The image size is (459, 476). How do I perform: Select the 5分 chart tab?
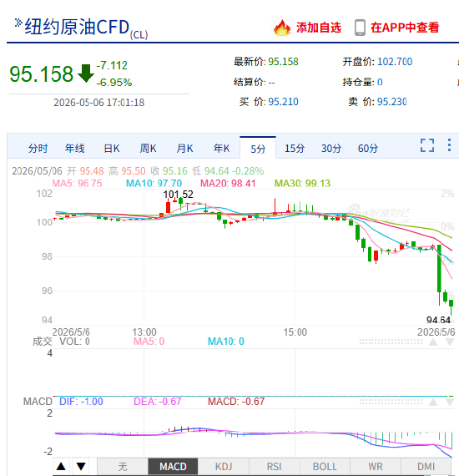pos(258,149)
